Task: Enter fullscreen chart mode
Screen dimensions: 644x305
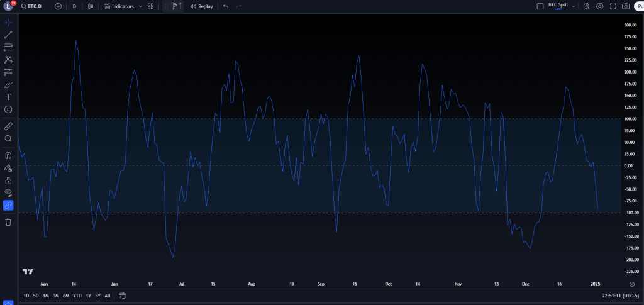Action: (x=613, y=6)
